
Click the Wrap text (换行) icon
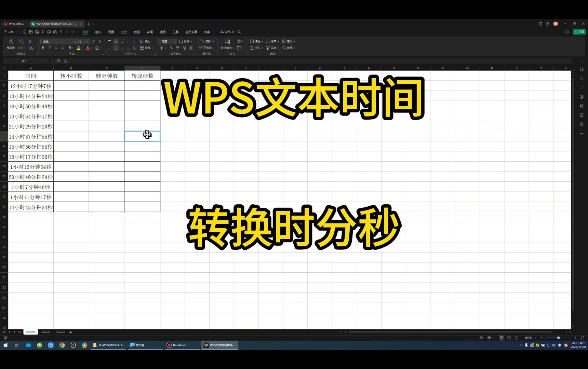coord(145,41)
